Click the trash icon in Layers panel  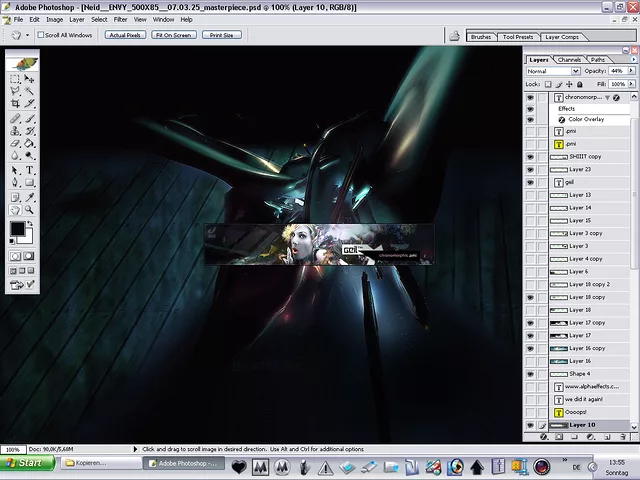[x=623, y=437]
